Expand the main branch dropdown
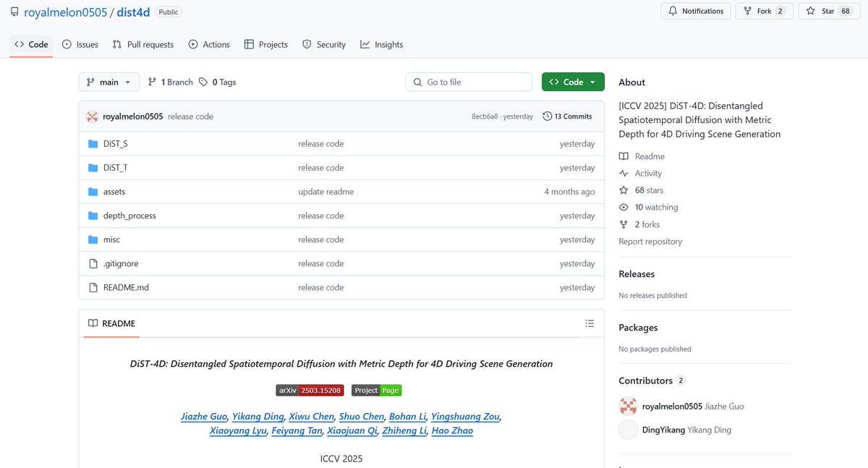 tap(109, 82)
